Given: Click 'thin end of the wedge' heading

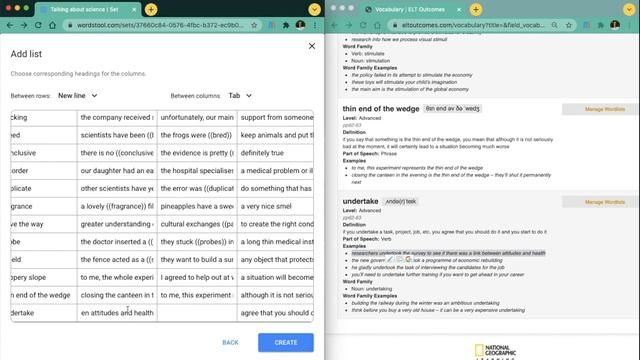Looking at the screenshot, I should (x=381, y=109).
